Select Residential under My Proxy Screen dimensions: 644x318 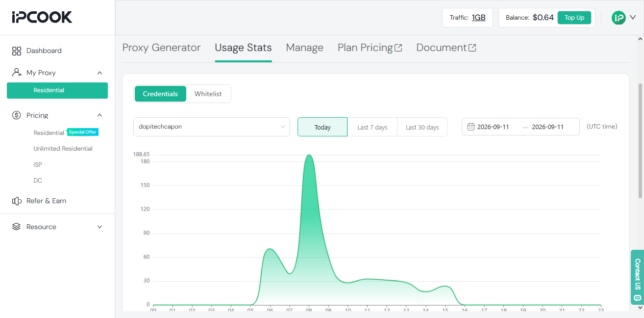pyautogui.click(x=57, y=90)
